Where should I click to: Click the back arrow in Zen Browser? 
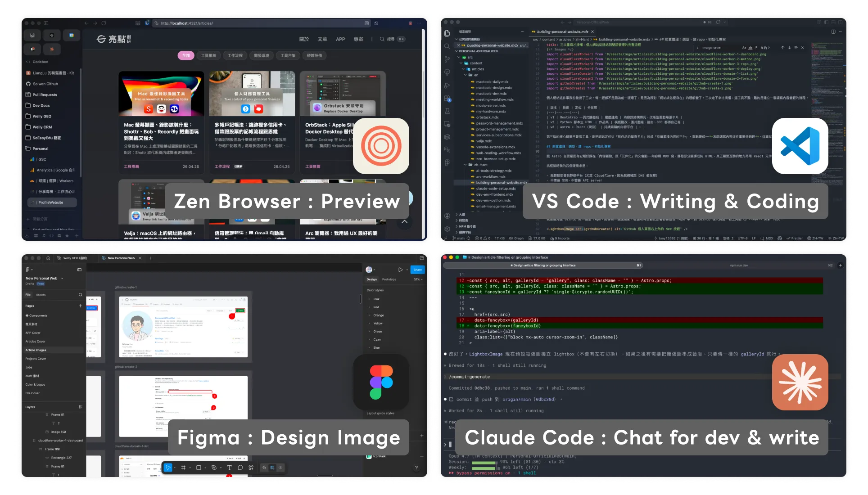tap(86, 23)
